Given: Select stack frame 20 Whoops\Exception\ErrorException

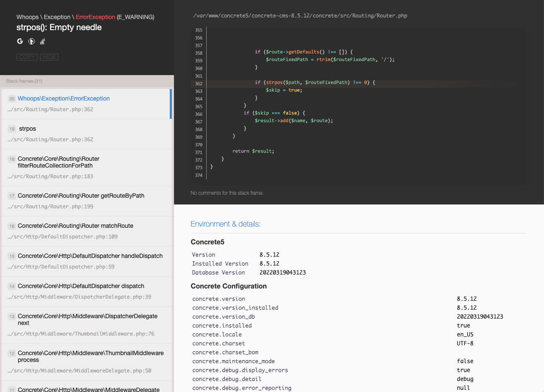Looking at the screenshot, I should [x=87, y=104].
